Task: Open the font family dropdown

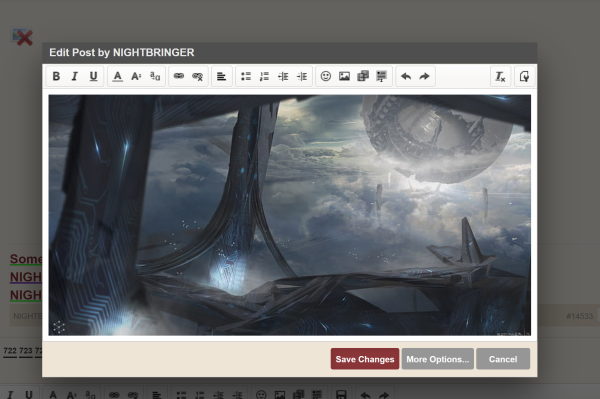Action: coord(155,77)
